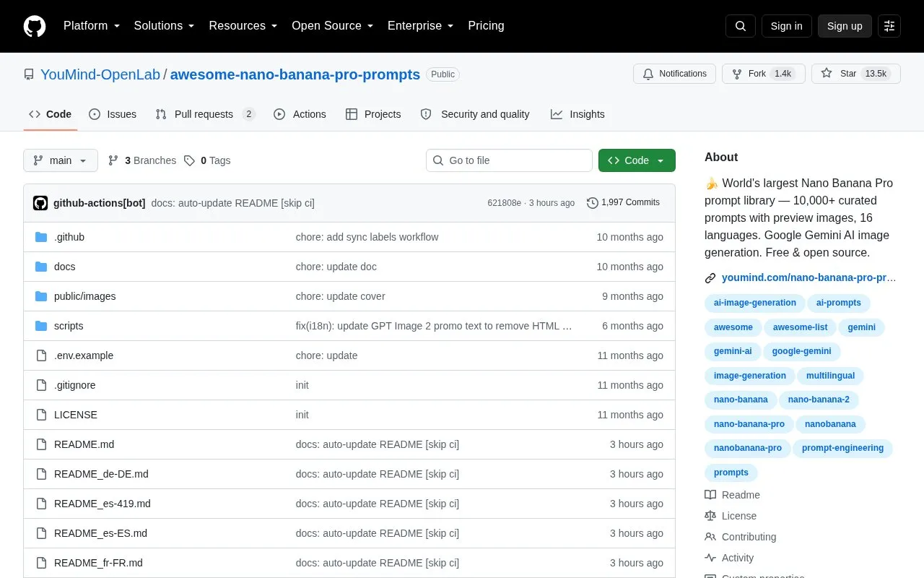This screenshot has height=578, width=924.
Task: View the 1,997 Commits history
Action: pyautogui.click(x=624, y=203)
